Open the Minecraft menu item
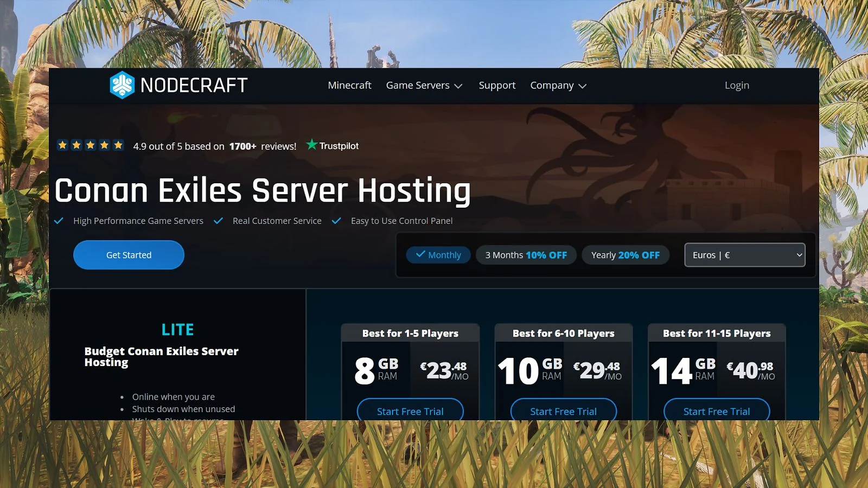The width and height of the screenshot is (868, 488). [349, 85]
